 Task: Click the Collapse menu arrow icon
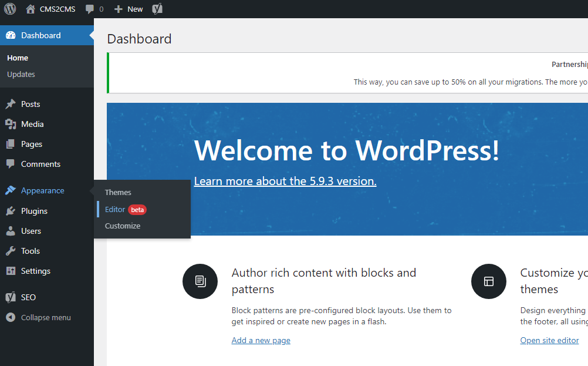11,317
